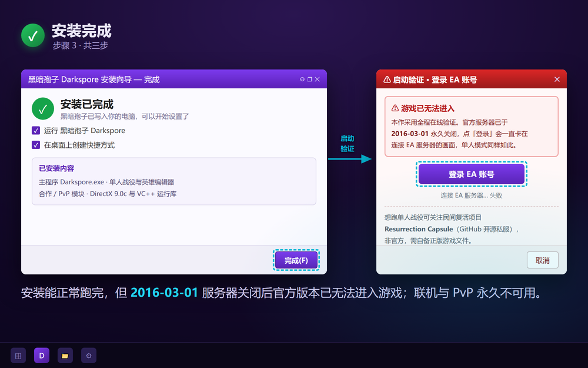The width and height of the screenshot is (588, 368).
Task: Toggle the 在桌面上创建快捷方式 checkbox
Action: [x=36, y=145]
